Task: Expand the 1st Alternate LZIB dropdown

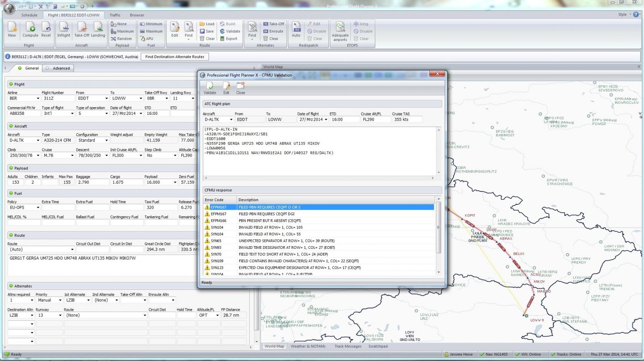Action: pos(88,300)
